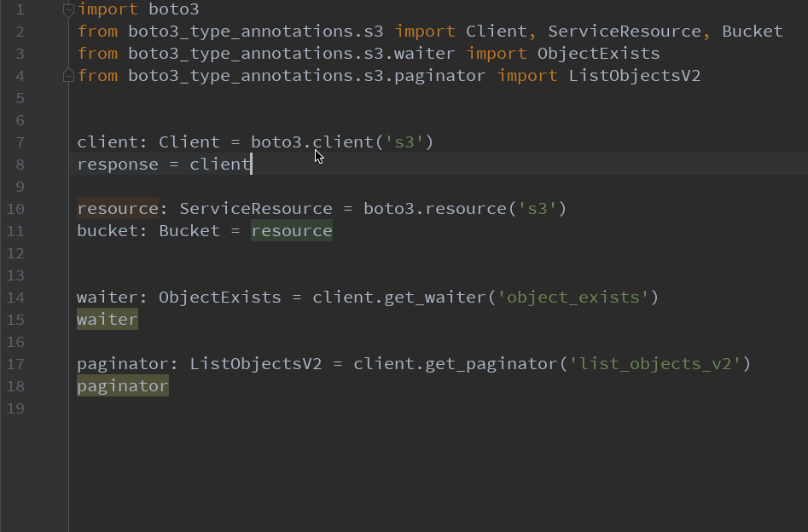808x532 pixels.
Task: Click highlighted 'paginator' on line 18
Action: point(123,385)
